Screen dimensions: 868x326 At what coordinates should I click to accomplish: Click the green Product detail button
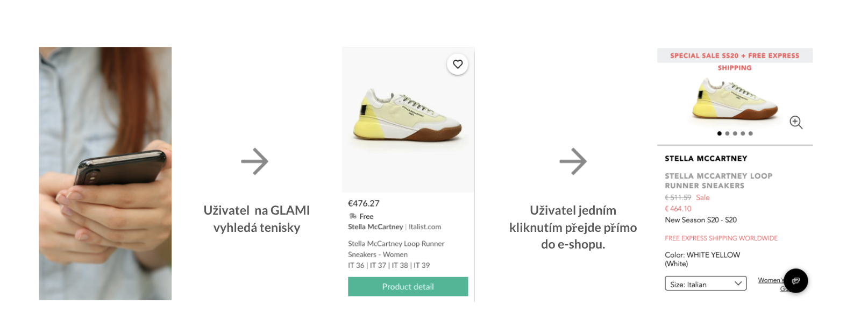click(408, 287)
